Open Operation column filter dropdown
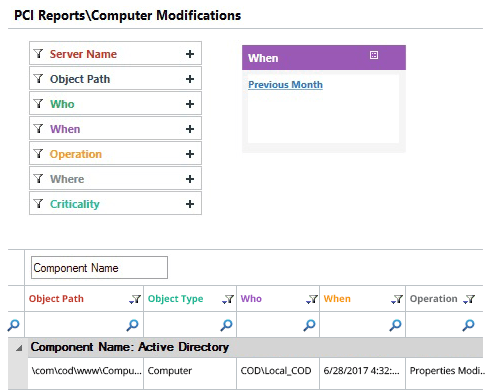 click(x=469, y=299)
